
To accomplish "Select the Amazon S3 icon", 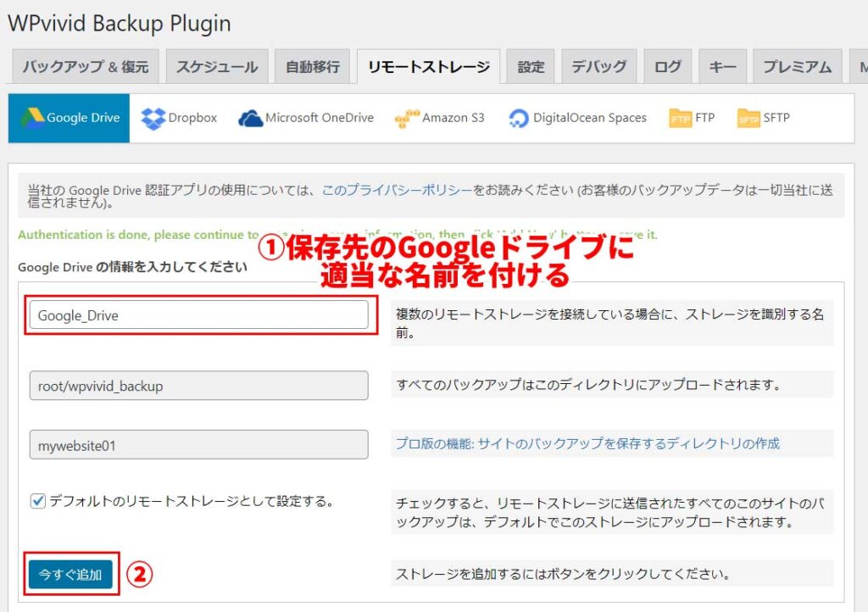I will (x=407, y=119).
